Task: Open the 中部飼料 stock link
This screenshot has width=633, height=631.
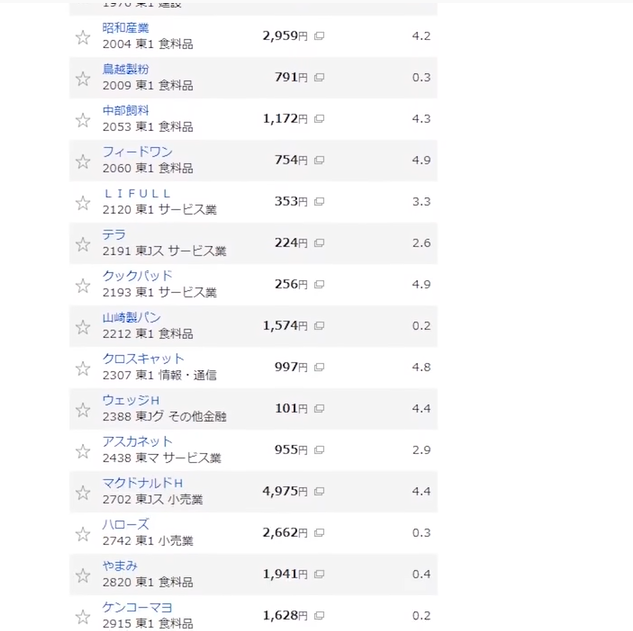Action: coord(127,110)
